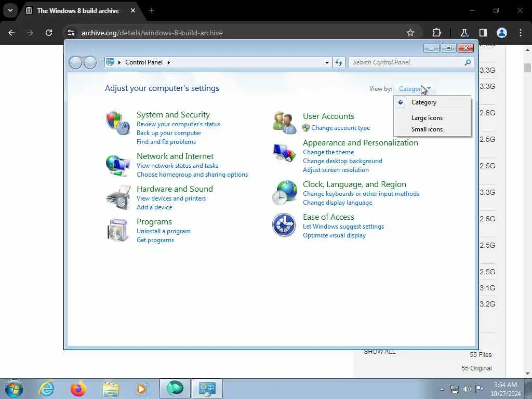Launch Internet Explorer from taskbar
The height and width of the screenshot is (399, 532).
click(46, 389)
